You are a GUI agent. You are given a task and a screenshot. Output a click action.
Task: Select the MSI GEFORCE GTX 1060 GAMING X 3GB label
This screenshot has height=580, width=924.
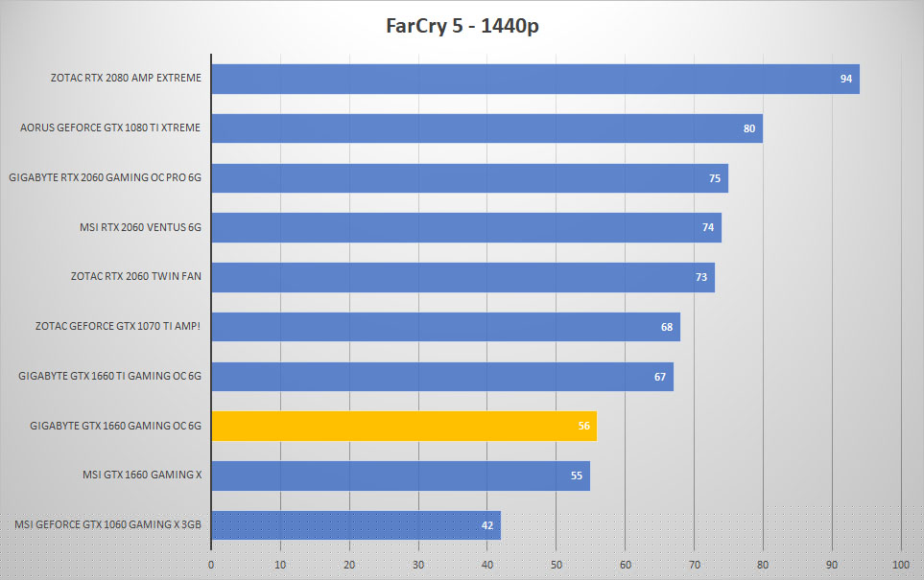click(x=107, y=524)
